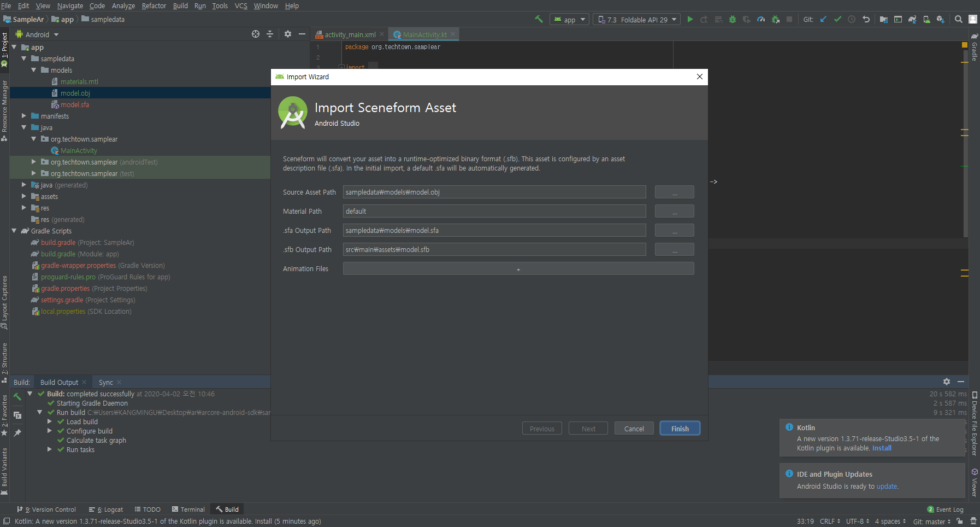Open the Terminal tool window tab

[188, 509]
